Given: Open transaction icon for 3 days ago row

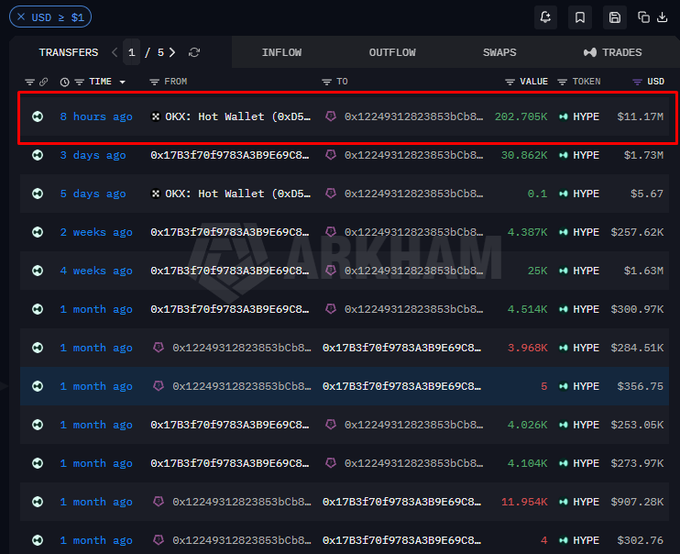Looking at the screenshot, I should 38,155.
